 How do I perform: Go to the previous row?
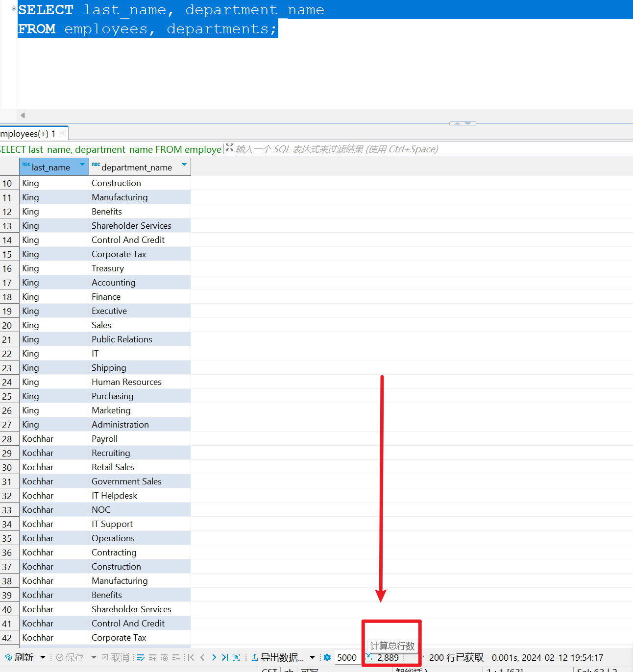tap(202, 657)
